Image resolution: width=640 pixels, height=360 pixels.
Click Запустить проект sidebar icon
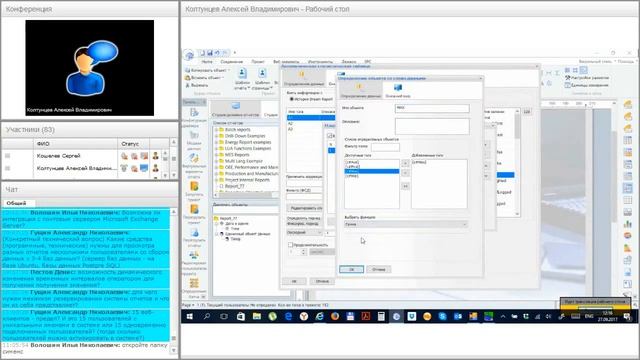pyautogui.click(x=194, y=191)
